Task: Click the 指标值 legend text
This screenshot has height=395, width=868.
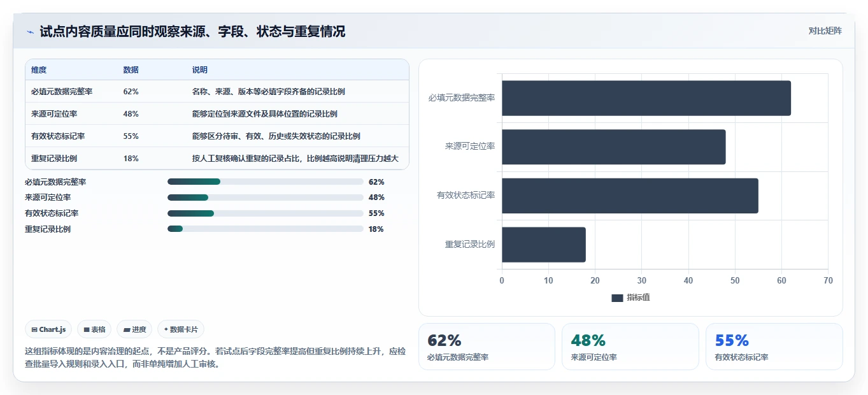Action: tap(638, 298)
